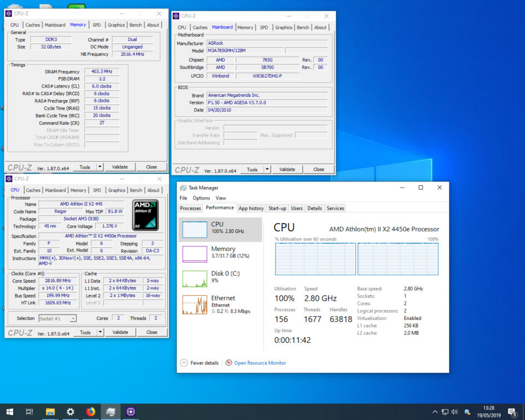
Task: Click Tools button in Memory CPU-Z window
Action: click(85, 167)
